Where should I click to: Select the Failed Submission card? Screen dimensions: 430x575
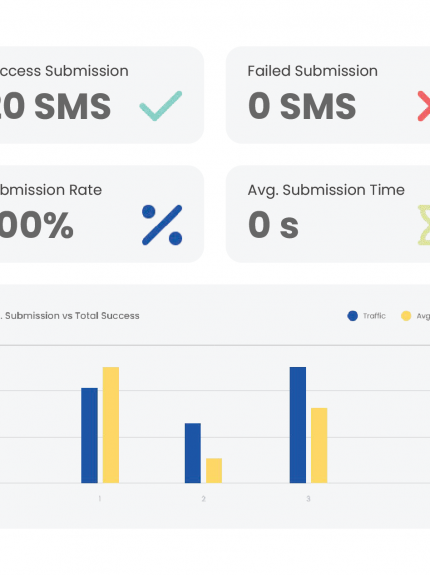(x=328, y=95)
